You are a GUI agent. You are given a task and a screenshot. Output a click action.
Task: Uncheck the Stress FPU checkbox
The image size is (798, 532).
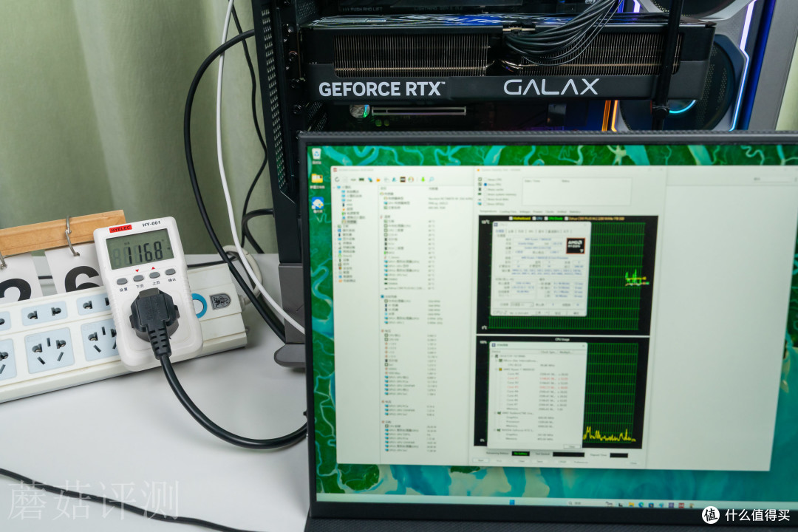coord(485,184)
